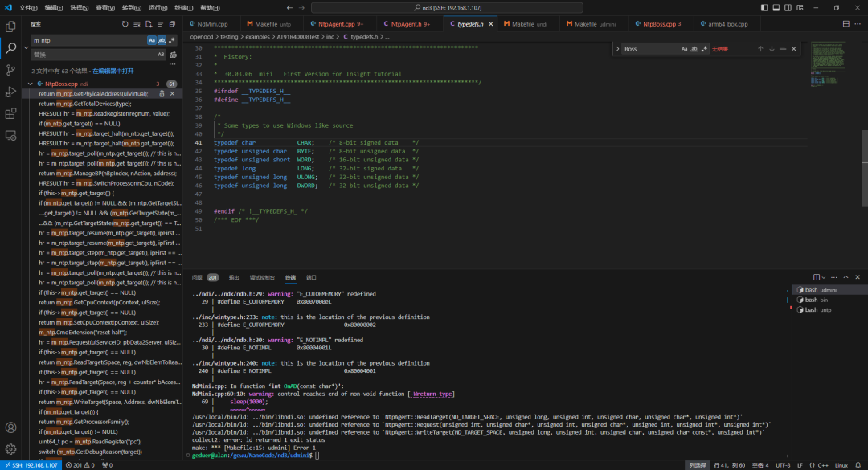
Task: Collapse the NtpBoss.cpp search results group
Action: (x=30, y=84)
